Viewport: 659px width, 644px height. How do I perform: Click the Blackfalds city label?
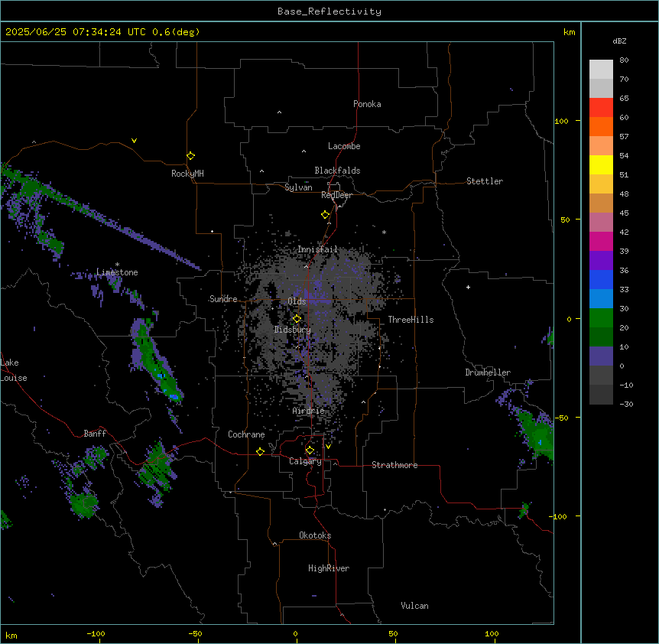point(337,171)
